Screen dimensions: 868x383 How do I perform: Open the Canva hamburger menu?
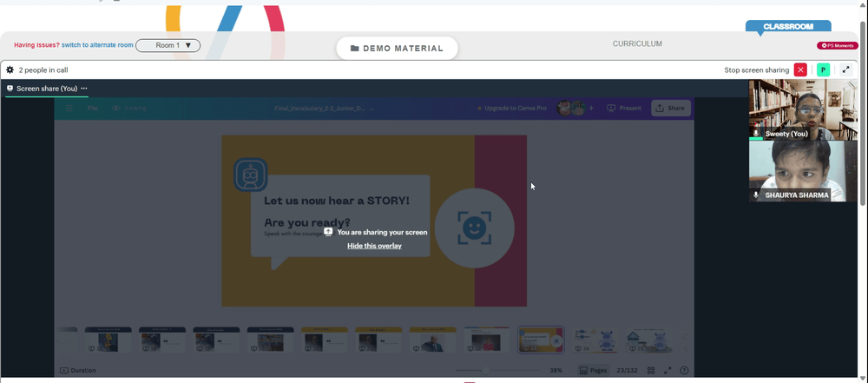coord(69,108)
